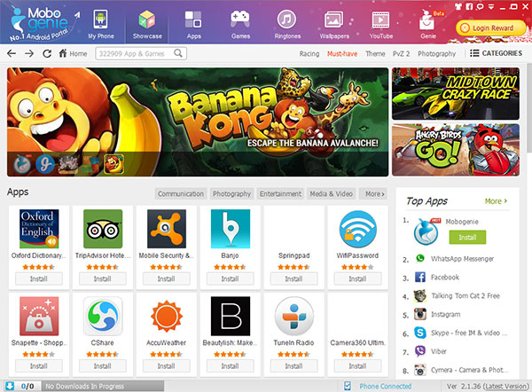Install the Springpad app
The width and height of the screenshot is (532, 392).
[x=294, y=278]
